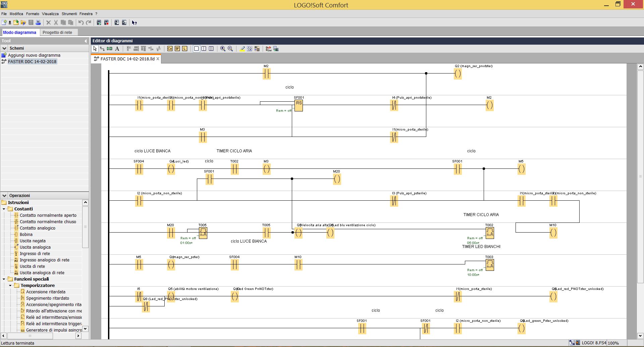This screenshot has width=644, height=347.
Task: Toggle single-window view layout
Action: pos(197,49)
